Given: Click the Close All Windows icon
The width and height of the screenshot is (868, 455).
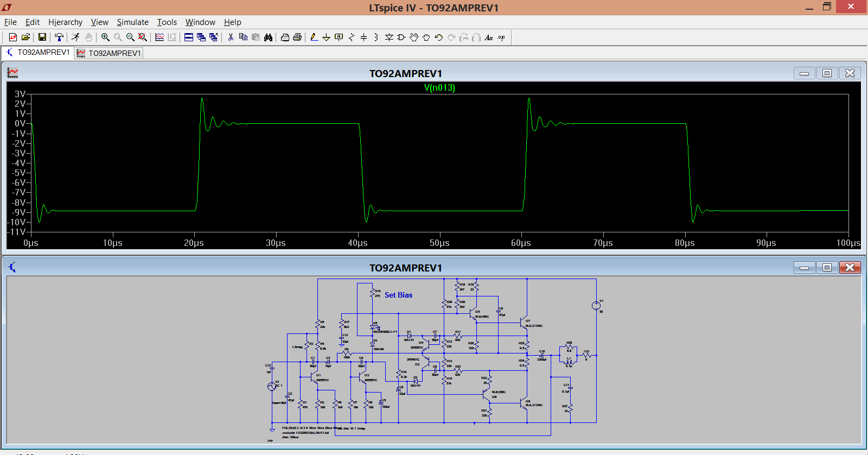Looking at the screenshot, I should click(x=214, y=37).
